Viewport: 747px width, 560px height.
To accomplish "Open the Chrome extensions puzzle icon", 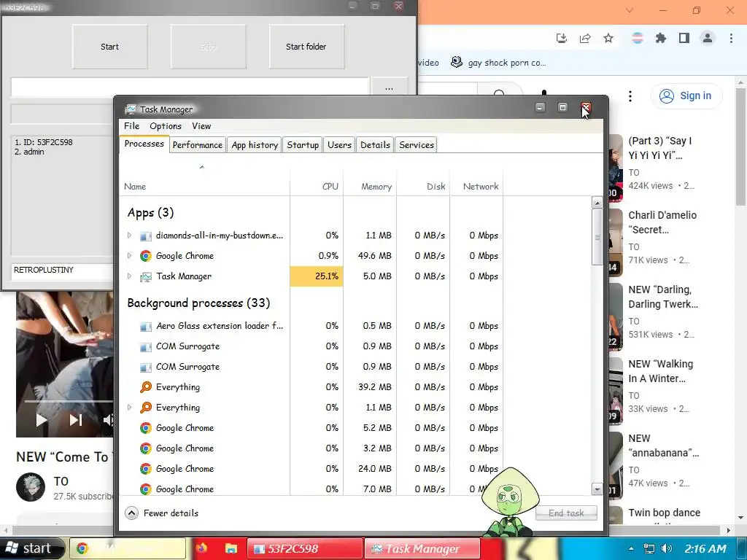I will [x=661, y=38].
